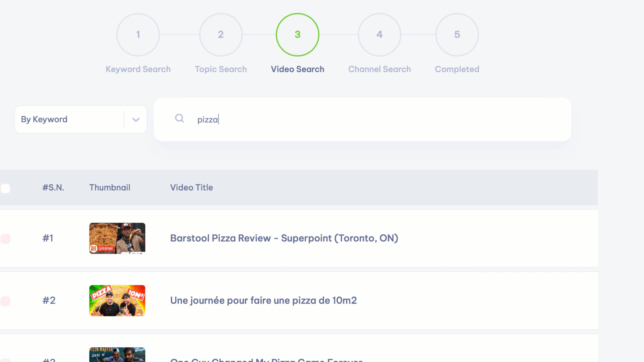Click the step 5 circle
644x362 pixels.
coord(457,35)
